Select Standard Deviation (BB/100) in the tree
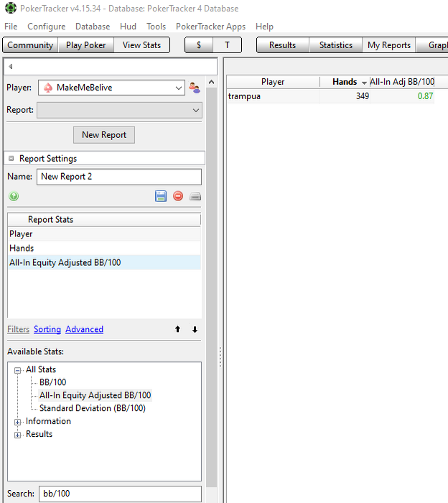448x503 pixels. [93, 408]
